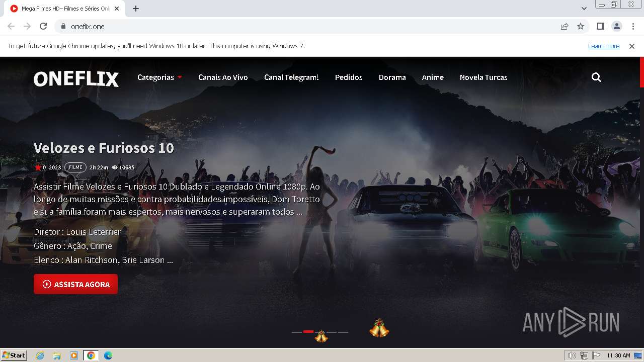Open the Learn more link
This screenshot has height=362, width=644.
pyautogui.click(x=604, y=46)
